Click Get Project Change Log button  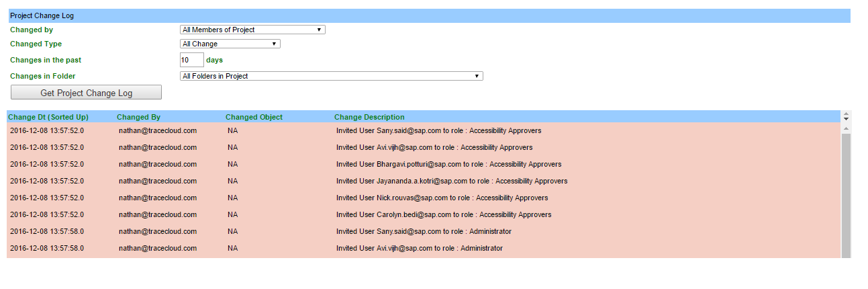86,93
